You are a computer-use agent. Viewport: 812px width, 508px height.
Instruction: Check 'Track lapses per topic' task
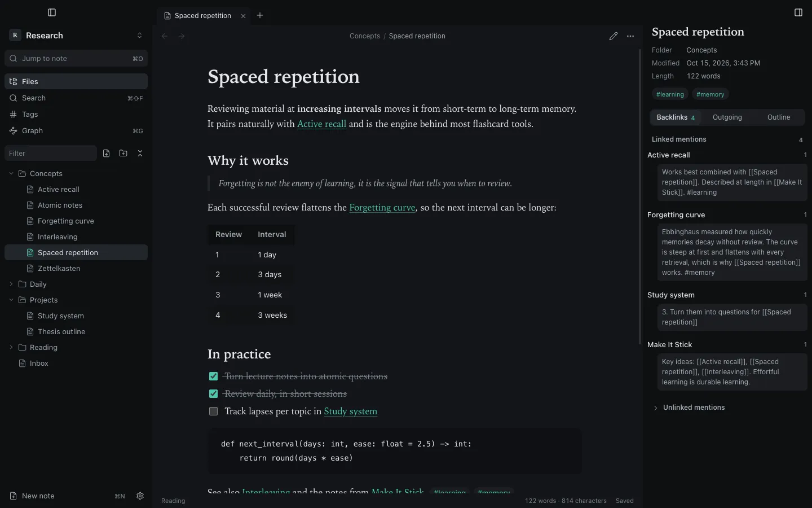pos(213,411)
